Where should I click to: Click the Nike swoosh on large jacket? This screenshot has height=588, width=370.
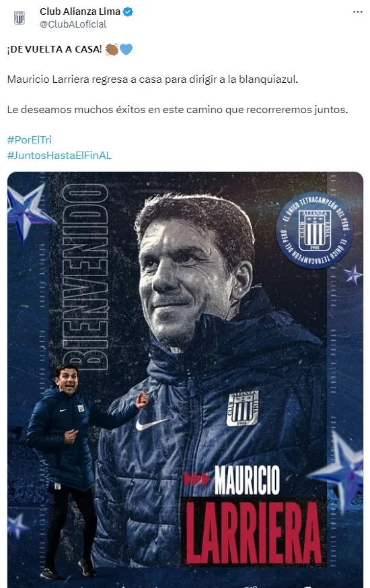[x=151, y=424]
